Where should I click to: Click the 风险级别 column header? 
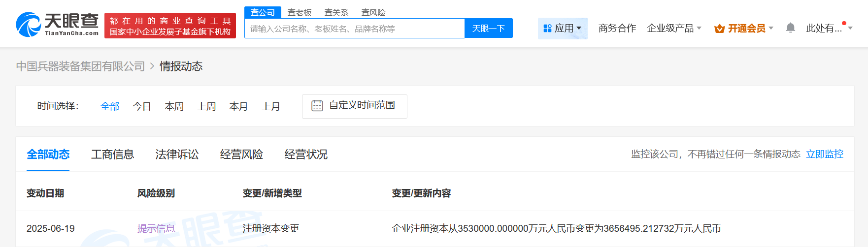[x=156, y=193]
